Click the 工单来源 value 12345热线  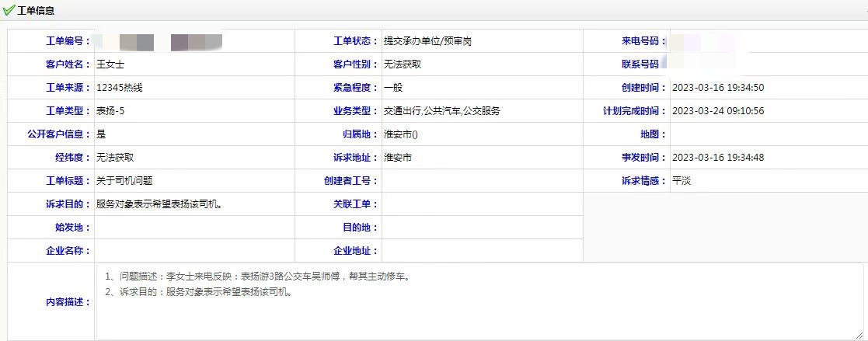pyautogui.click(x=119, y=88)
